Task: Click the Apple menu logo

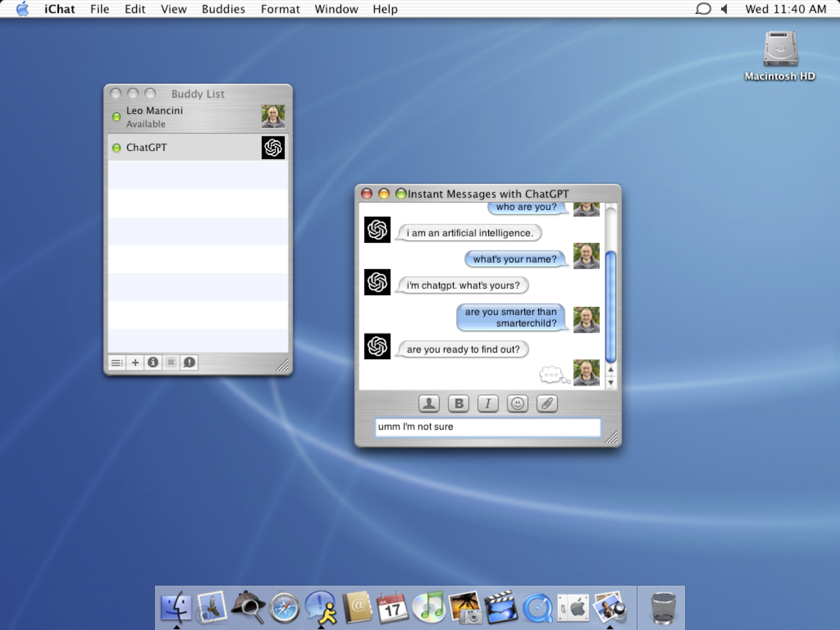Action: pyautogui.click(x=22, y=8)
